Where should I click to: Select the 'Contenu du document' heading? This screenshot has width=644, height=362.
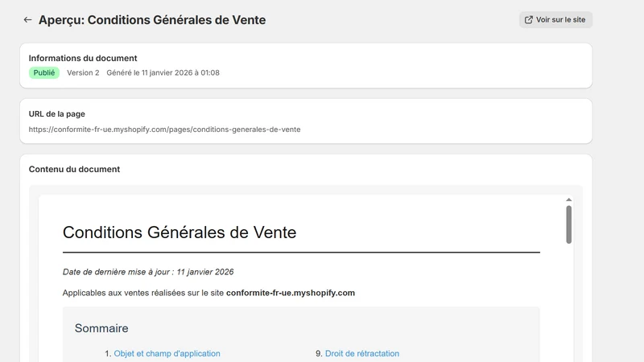coord(74,169)
